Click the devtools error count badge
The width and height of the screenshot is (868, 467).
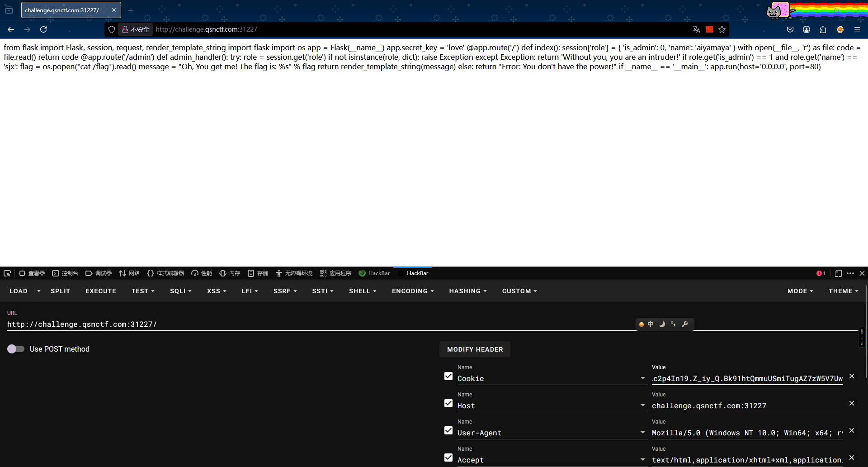click(821, 273)
